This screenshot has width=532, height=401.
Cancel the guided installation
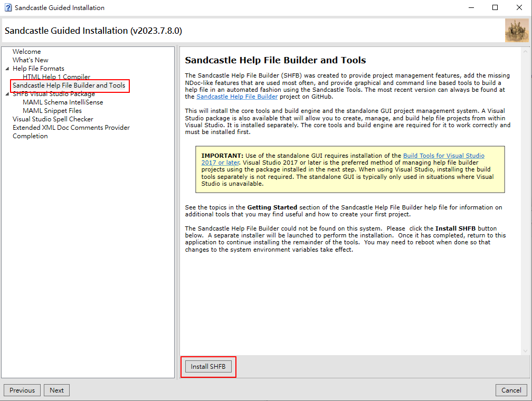click(x=511, y=390)
